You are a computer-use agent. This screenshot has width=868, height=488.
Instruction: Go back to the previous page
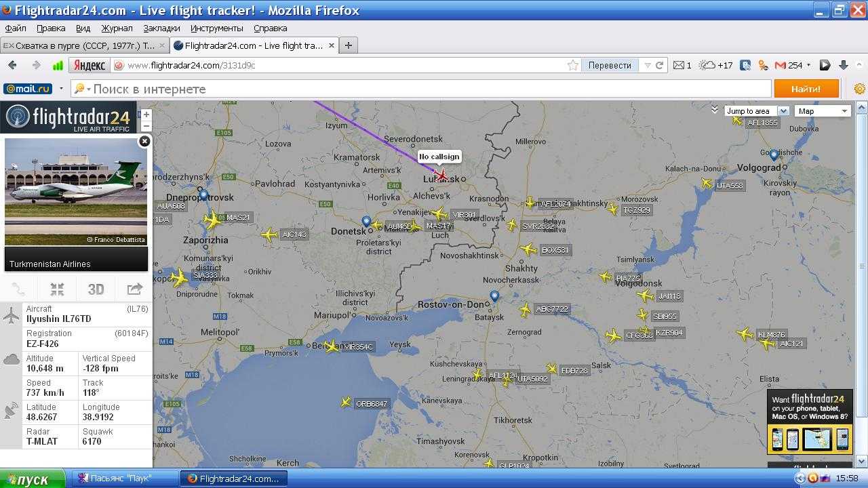pyautogui.click(x=12, y=65)
